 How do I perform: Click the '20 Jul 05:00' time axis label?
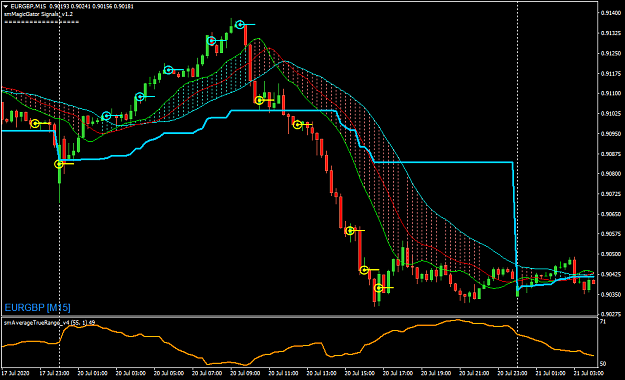tap(169, 373)
